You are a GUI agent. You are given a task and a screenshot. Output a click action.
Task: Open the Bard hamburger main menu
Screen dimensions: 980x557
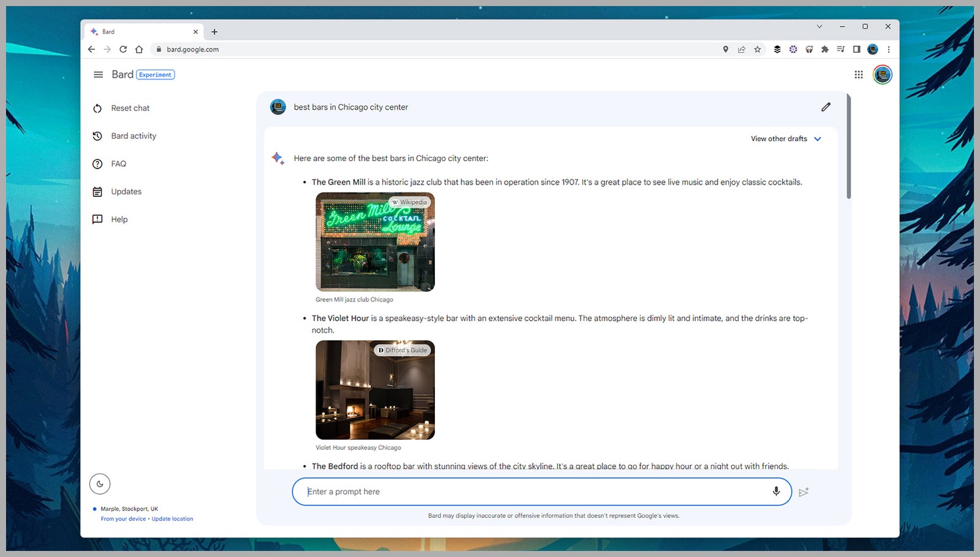98,75
